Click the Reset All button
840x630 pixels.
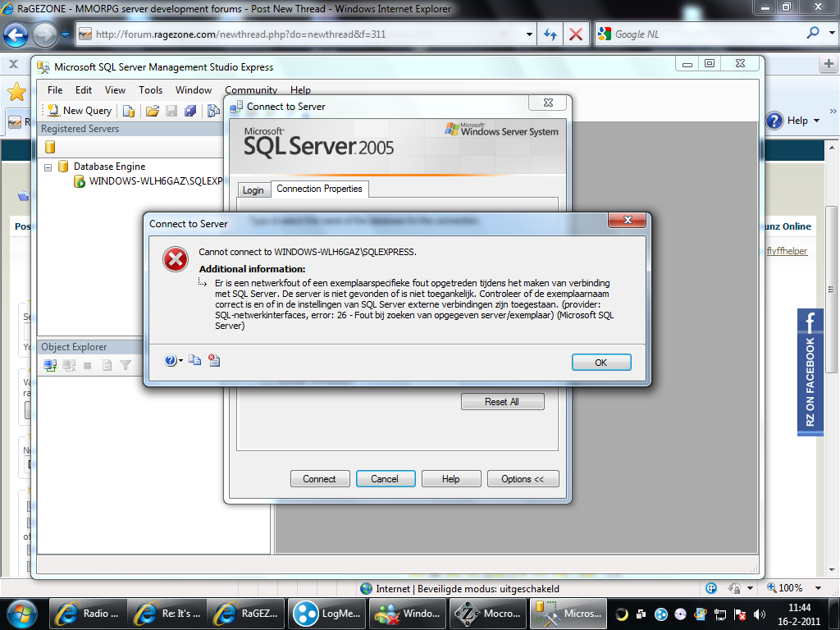[502, 402]
